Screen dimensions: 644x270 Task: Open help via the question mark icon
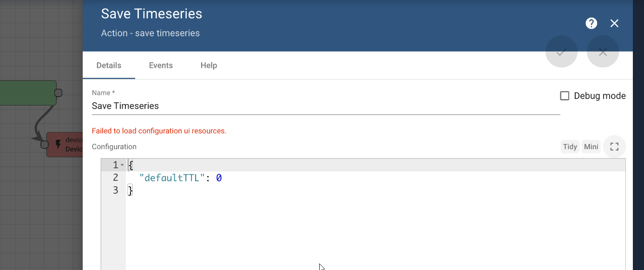pyautogui.click(x=591, y=23)
